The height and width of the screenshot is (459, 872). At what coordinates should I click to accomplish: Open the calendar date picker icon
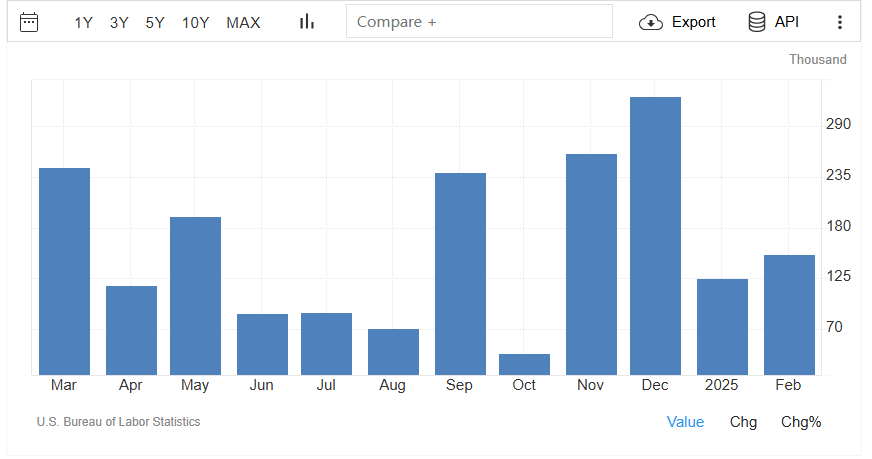click(30, 22)
